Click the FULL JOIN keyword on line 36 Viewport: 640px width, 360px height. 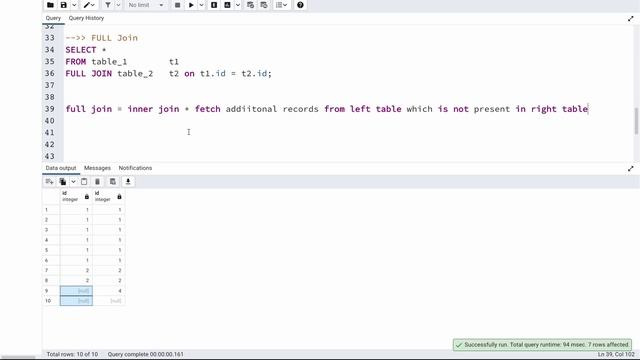[x=89, y=73]
